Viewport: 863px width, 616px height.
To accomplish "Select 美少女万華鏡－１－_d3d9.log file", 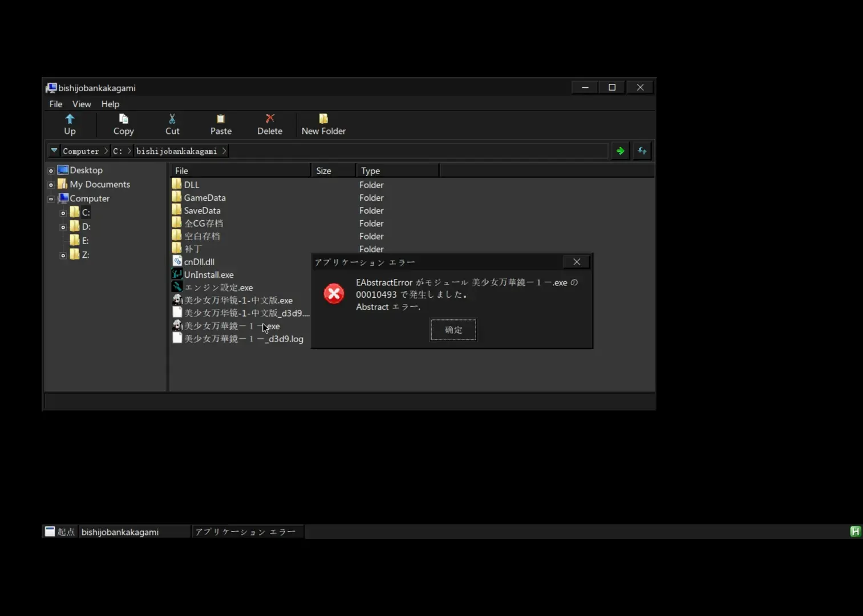I will pos(238,338).
